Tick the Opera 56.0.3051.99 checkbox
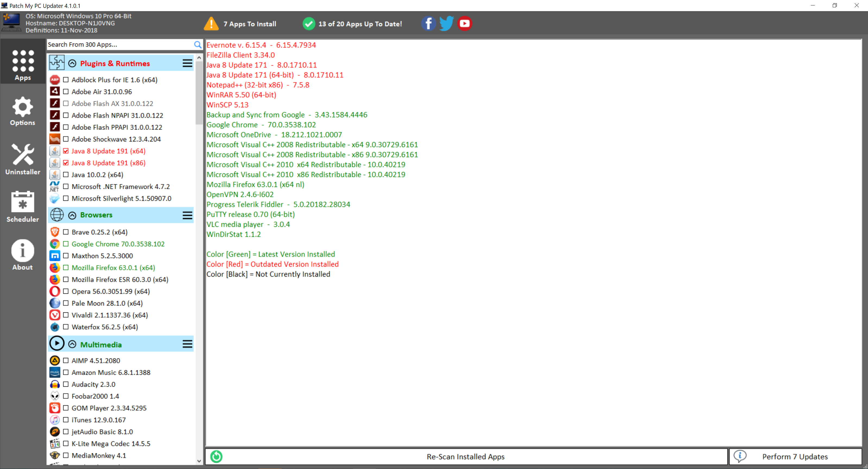Image resolution: width=868 pixels, height=469 pixels. pos(66,291)
